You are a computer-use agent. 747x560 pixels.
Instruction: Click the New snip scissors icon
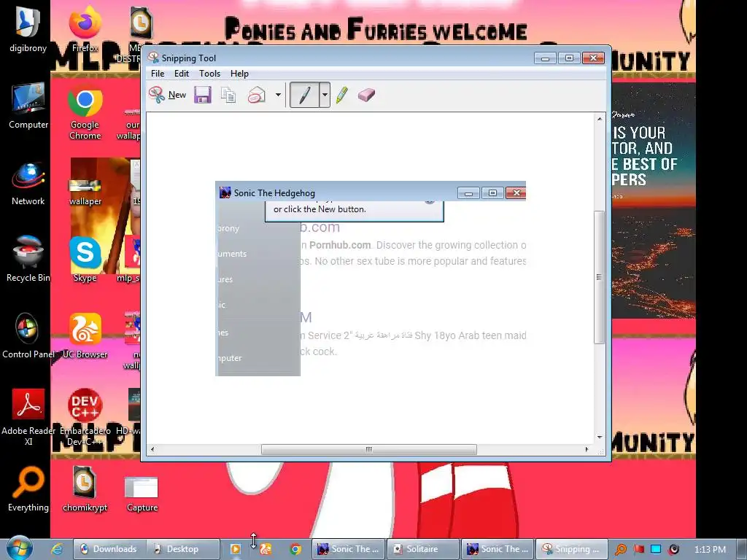(156, 95)
